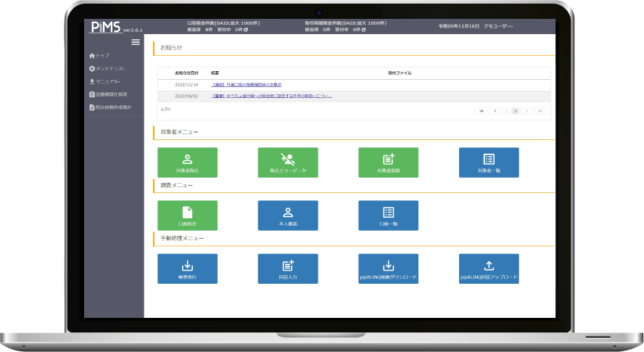
Task: Open the 本人確認 blue tile
Action: click(x=288, y=216)
